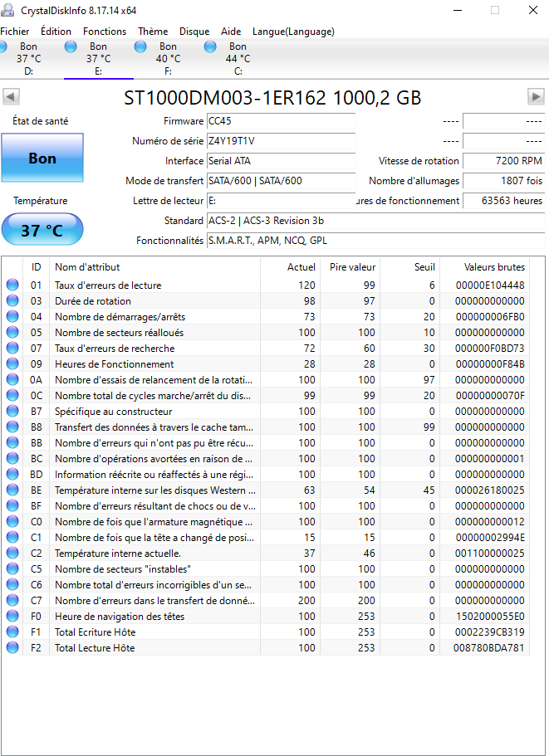This screenshot has height=756, width=549.
Task: Click status icon for secteurs réalloués row
Action: click(x=12, y=332)
